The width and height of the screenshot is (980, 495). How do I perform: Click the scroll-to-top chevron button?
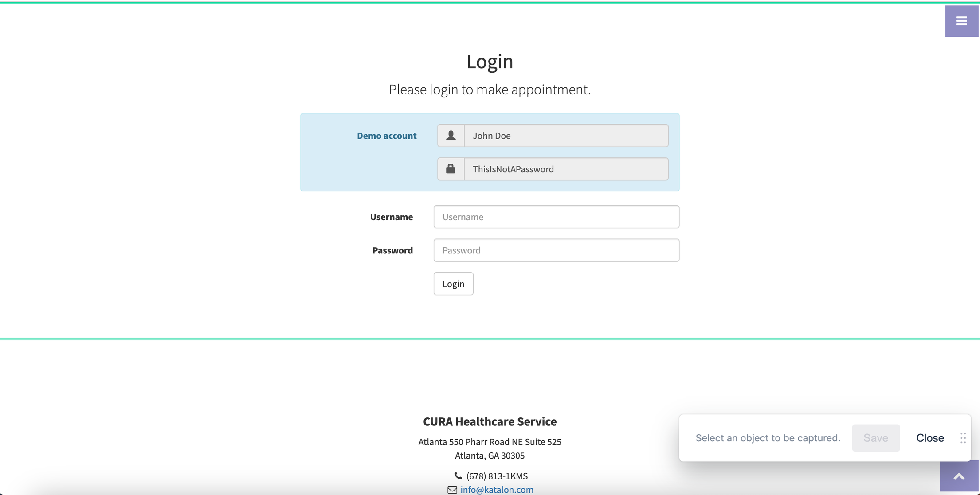coord(959,476)
